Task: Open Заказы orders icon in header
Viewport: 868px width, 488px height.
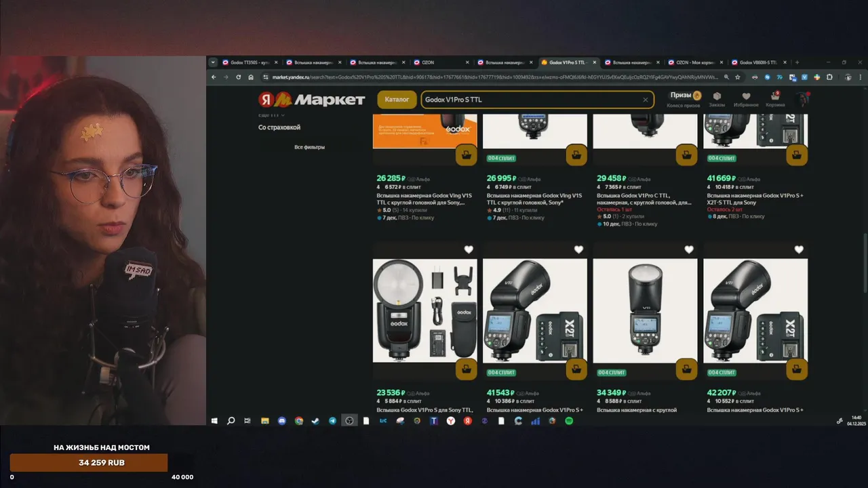Action: (717, 99)
